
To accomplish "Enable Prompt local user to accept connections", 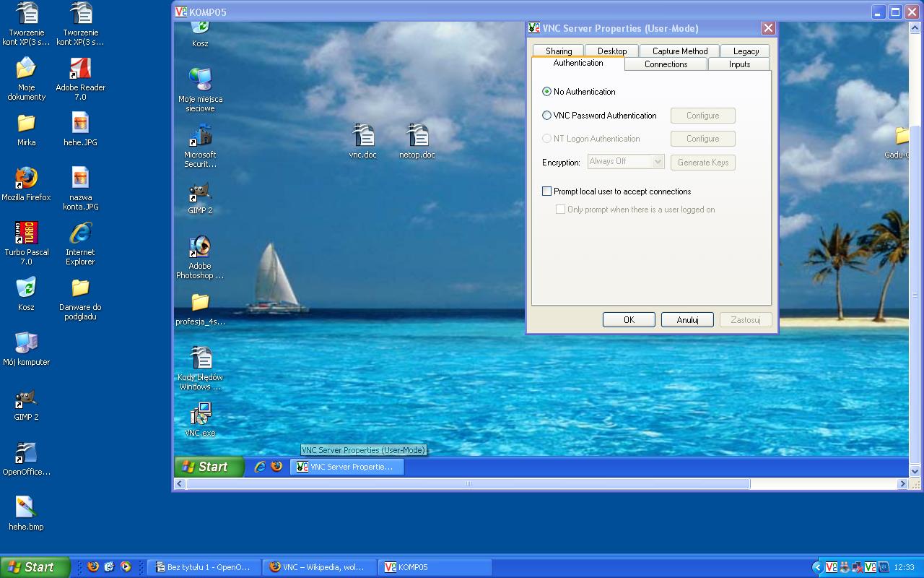I will 616,191.
